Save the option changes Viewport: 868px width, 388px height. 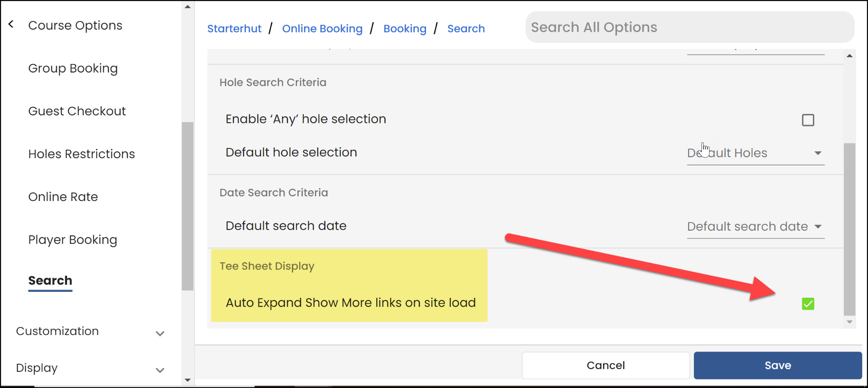778,365
